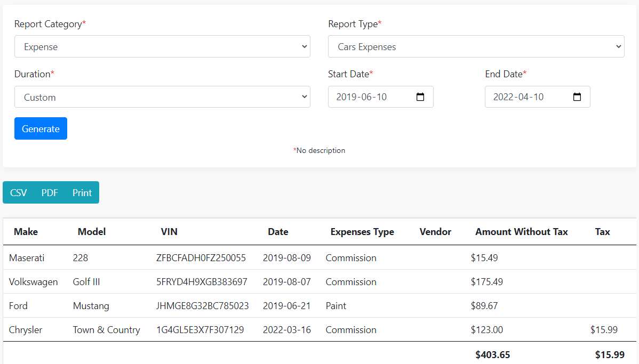Select the Maserati make cell
The image size is (639, 364).
click(x=27, y=258)
